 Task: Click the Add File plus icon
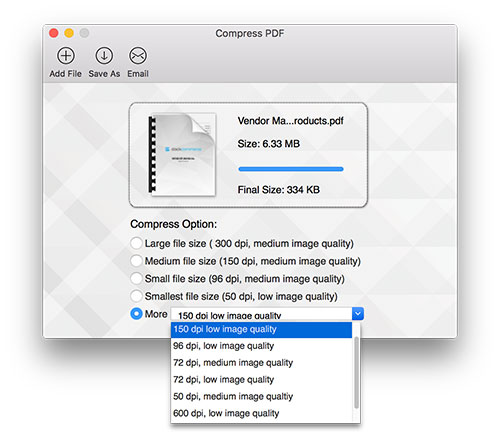tap(66, 56)
